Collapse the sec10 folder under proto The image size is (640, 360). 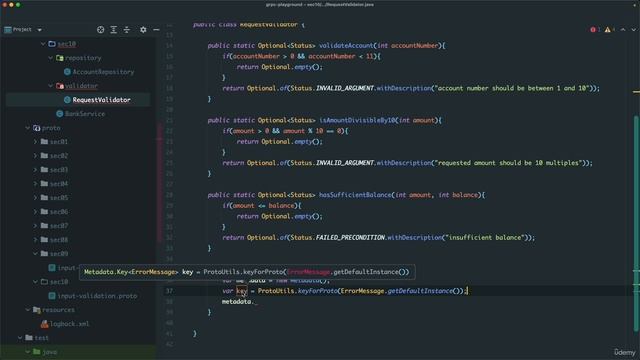[35, 282]
